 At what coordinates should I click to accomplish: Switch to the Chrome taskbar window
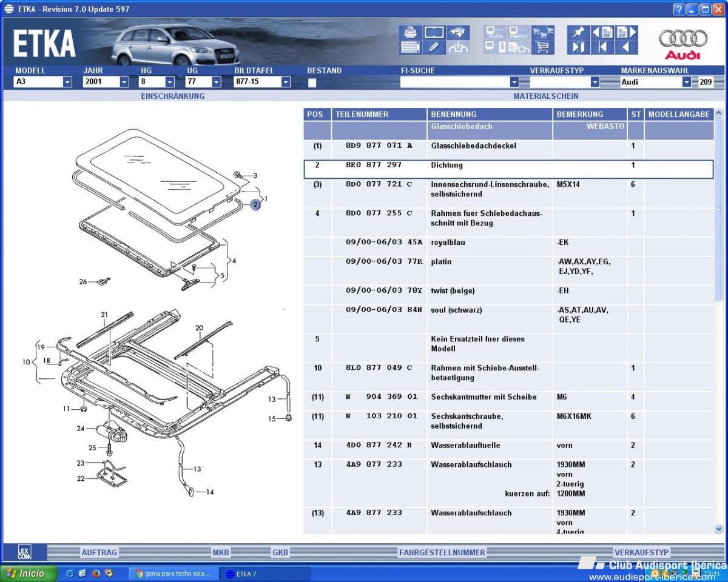[173, 574]
